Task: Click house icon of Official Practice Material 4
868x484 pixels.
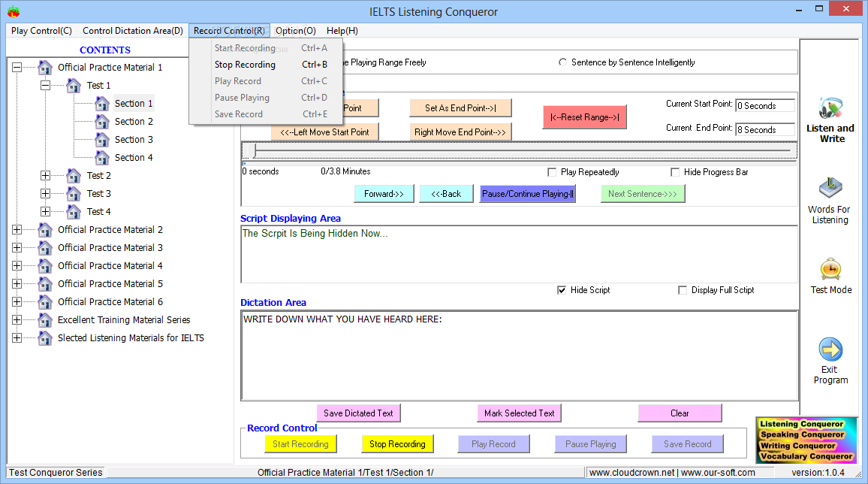Action: (x=45, y=266)
